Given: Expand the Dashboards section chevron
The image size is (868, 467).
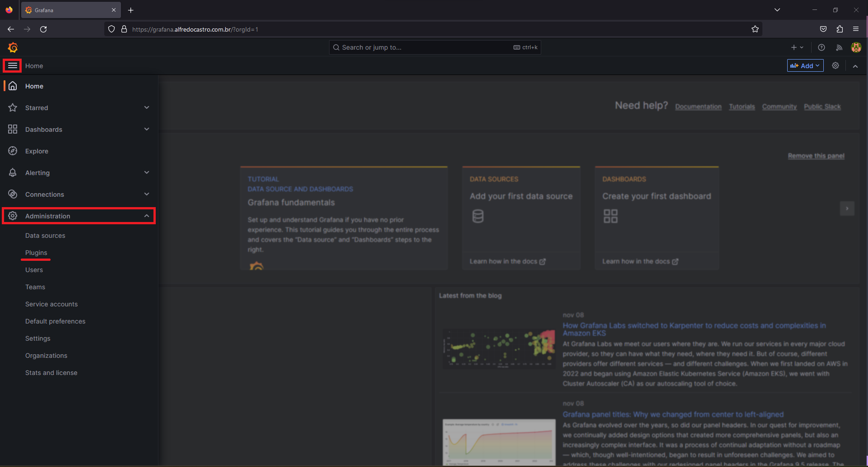Looking at the screenshot, I should coord(147,129).
